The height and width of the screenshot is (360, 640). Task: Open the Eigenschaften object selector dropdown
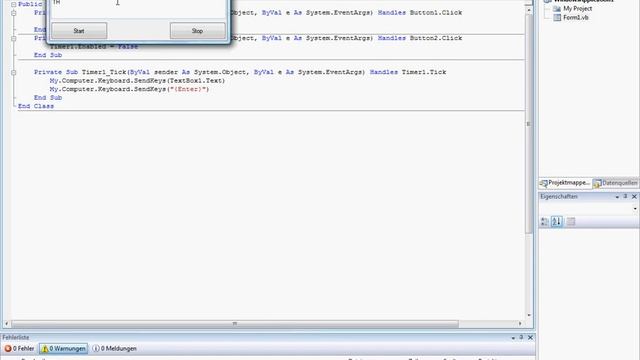[x=635, y=209]
